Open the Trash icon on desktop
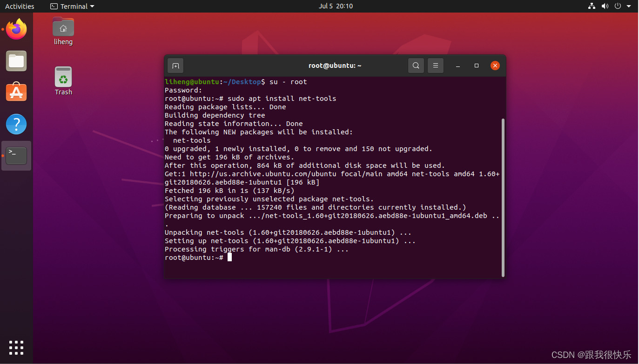 (63, 81)
